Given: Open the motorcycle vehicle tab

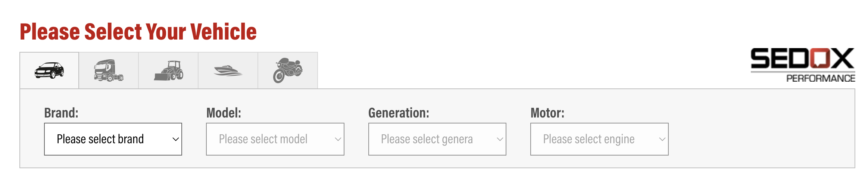Looking at the screenshot, I should pyautogui.click(x=288, y=70).
